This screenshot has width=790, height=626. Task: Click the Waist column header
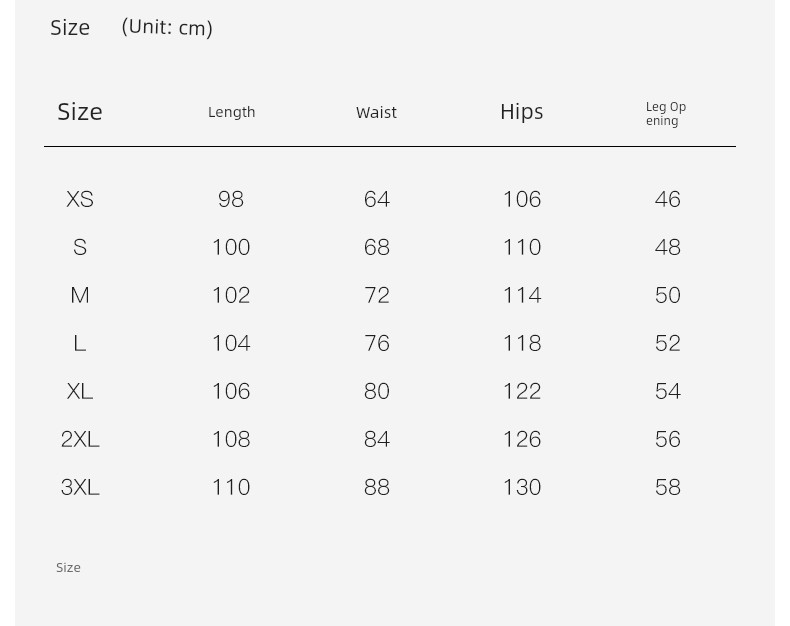pos(376,112)
